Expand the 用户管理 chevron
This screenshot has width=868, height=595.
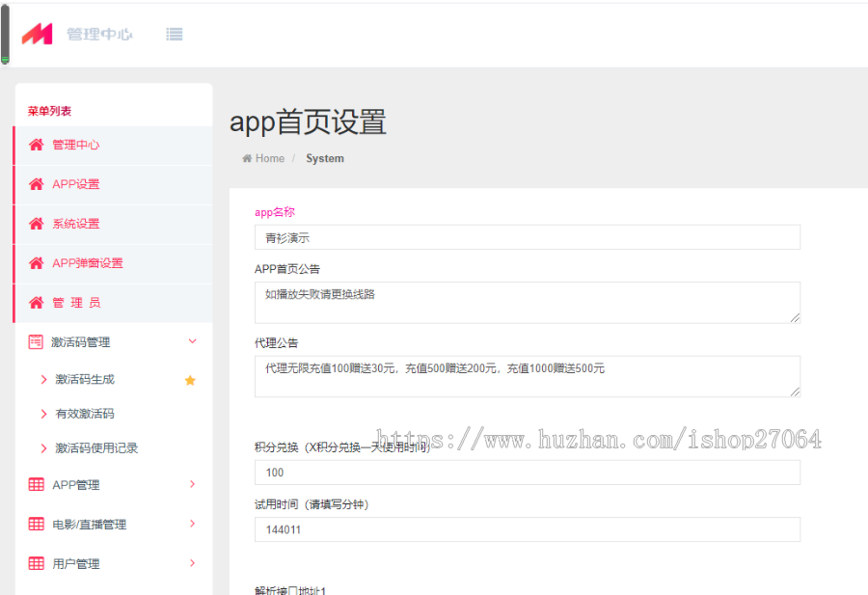pyautogui.click(x=193, y=563)
